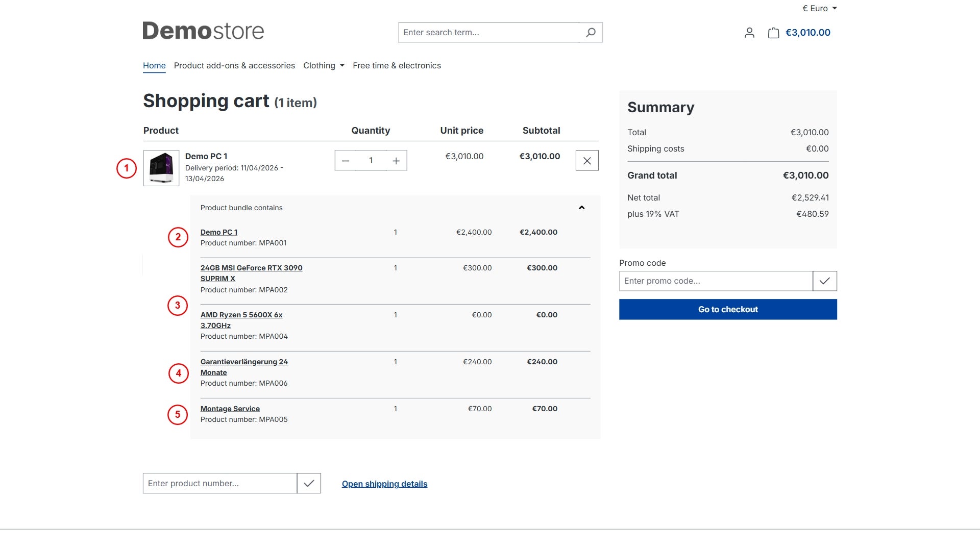The image size is (980, 551).
Task: Open the Euro currency dropdown
Action: (819, 8)
